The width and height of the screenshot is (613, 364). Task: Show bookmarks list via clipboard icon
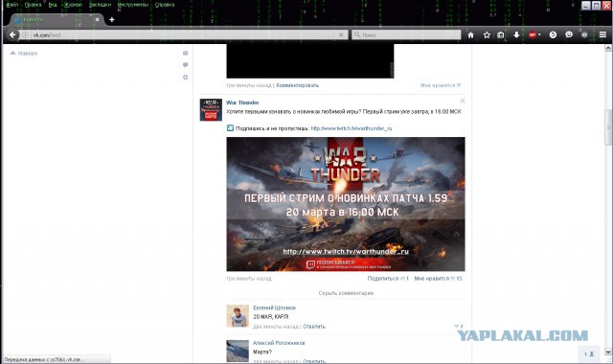500,34
